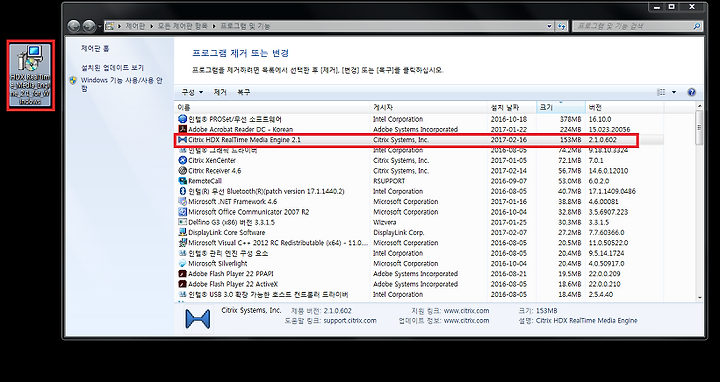Open the 설치된 업데이트 보기 link

[112, 67]
